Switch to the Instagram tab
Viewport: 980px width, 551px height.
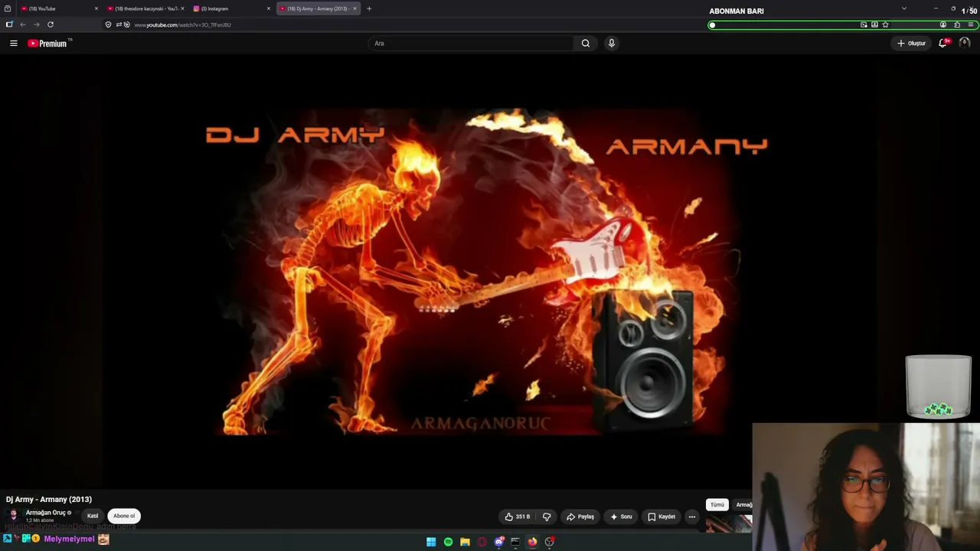233,8
